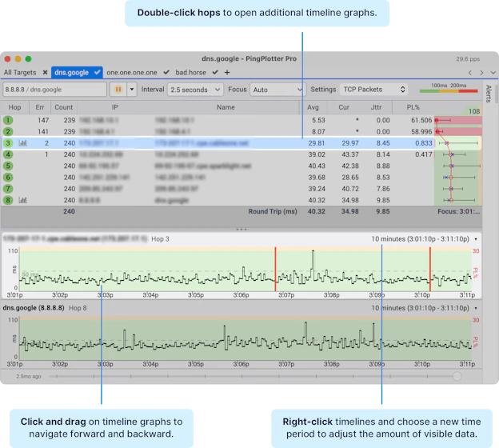Select hop 5 green circle icon
The width and height of the screenshot is (499, 448).
8,166
